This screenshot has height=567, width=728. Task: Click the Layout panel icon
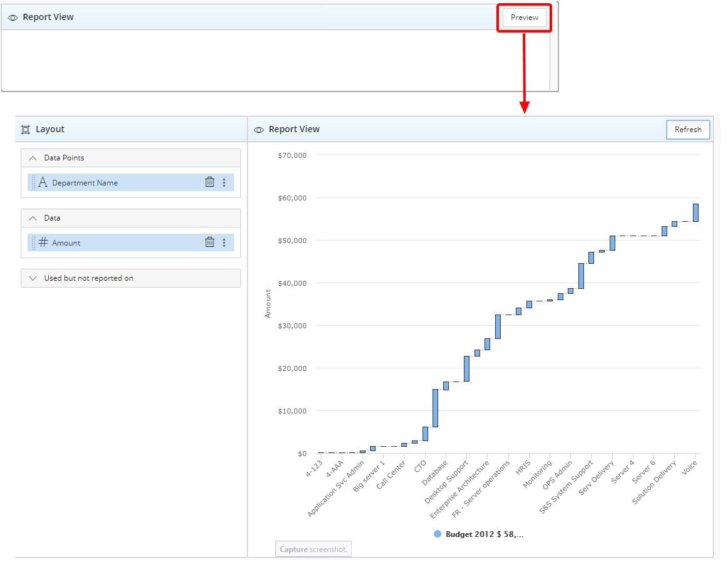26,130
